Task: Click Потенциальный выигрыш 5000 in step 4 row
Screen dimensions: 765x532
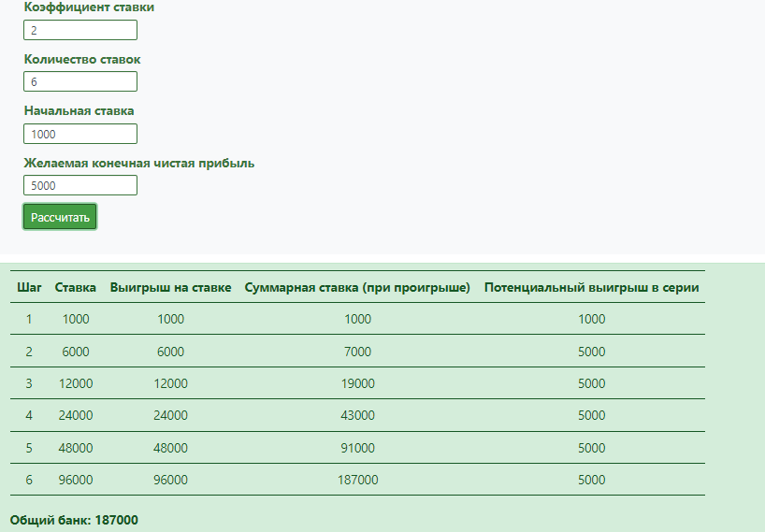Action: (x=592, y=415)
